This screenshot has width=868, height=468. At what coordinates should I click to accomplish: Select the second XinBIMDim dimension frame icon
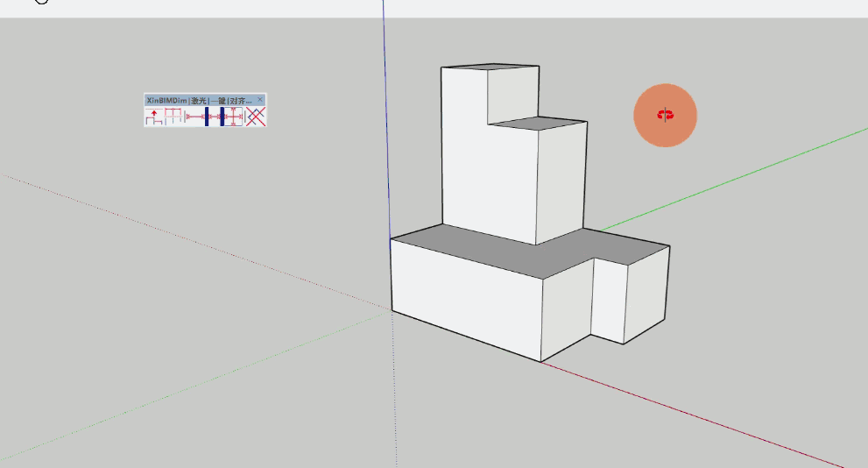174,117
